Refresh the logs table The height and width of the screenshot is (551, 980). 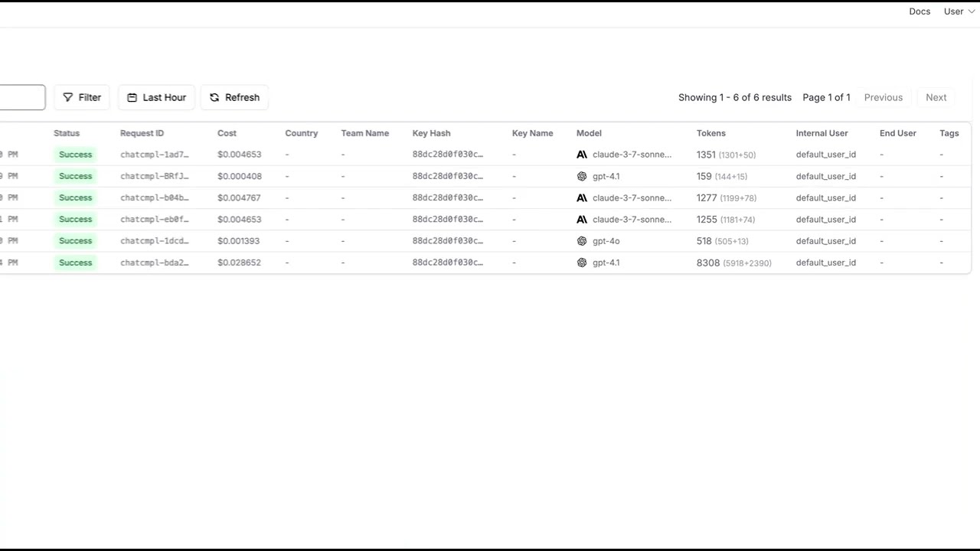[234, 97]
